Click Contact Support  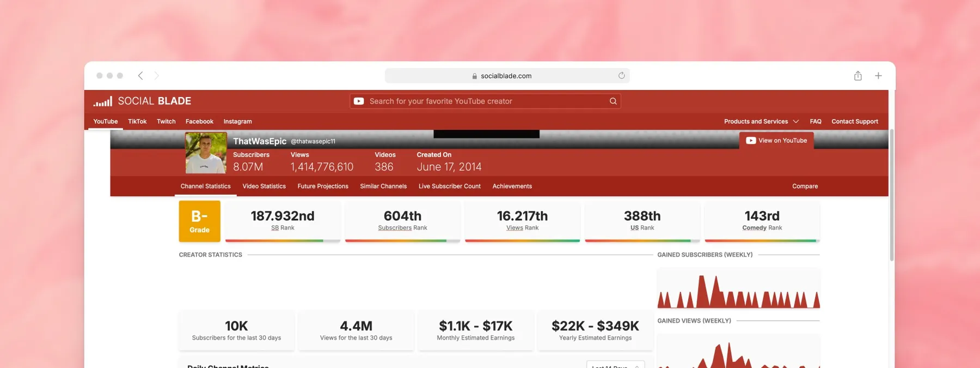[855, 122]
